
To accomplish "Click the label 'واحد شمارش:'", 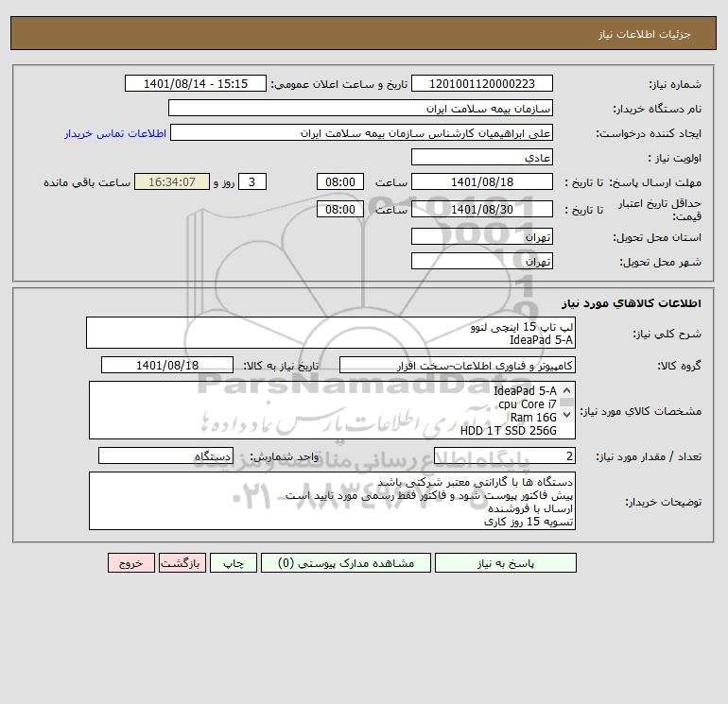I will point(285,456).
